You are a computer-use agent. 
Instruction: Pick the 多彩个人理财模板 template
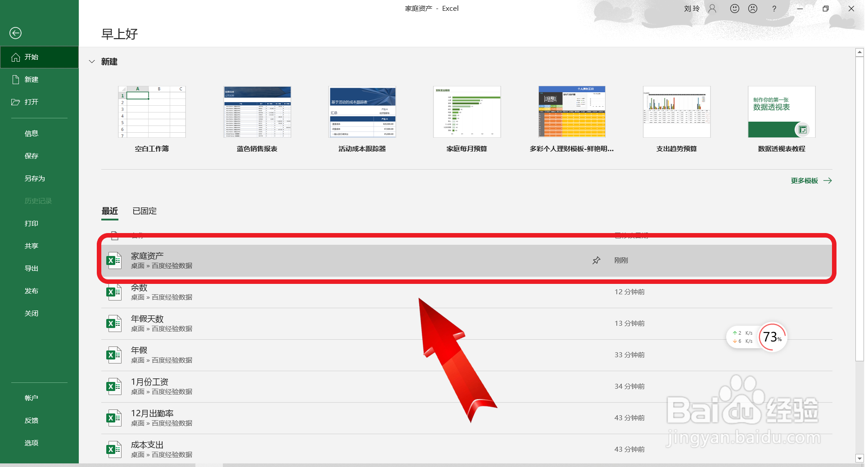(572, 112)
